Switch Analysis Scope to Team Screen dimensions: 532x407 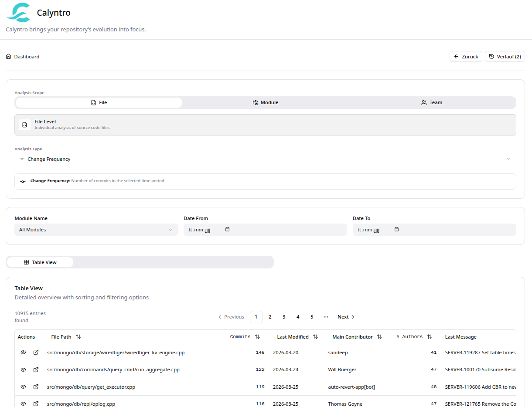(x=432, y=102)
